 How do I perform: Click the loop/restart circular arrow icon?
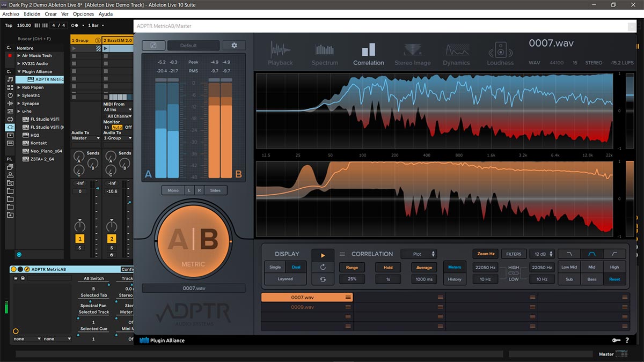(x=323, y=267)
